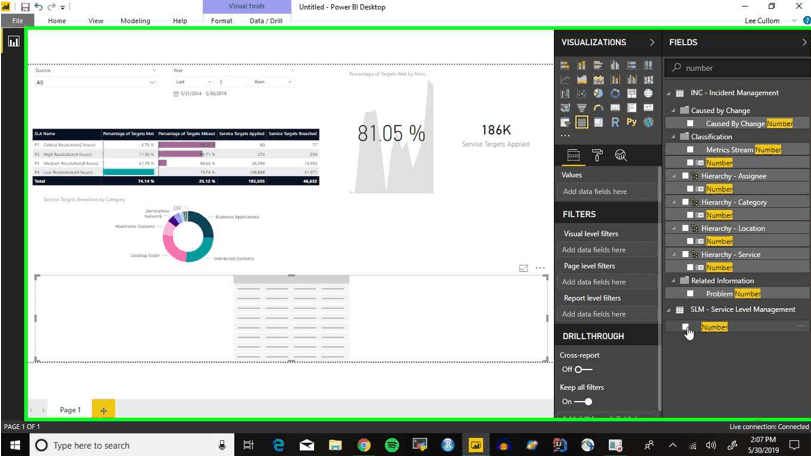The image size is (811, 456).
Task: Toggle the Cross-report drillthrough switch
Action: (583, 369)
